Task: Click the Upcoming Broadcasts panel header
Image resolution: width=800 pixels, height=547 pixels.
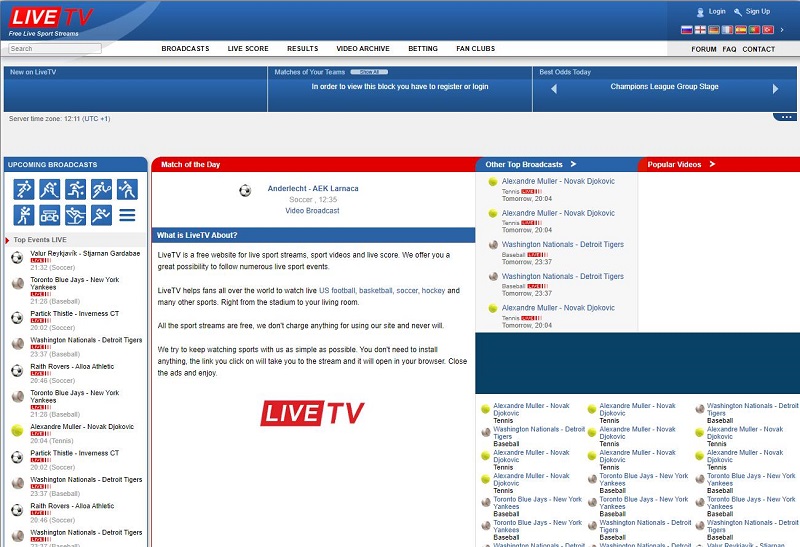Action: (76, 164)
